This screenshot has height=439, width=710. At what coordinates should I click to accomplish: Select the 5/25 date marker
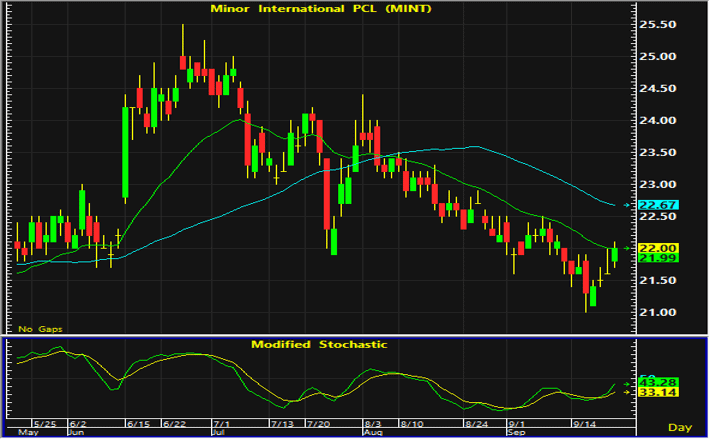45,424
